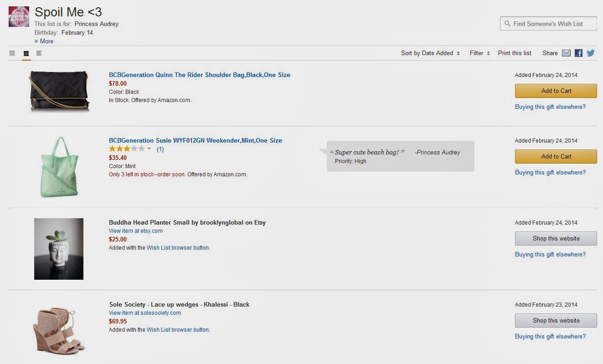Click the $78.00 price
The height and width of the screenshot is (364, 603).
[x=118, y=83]
